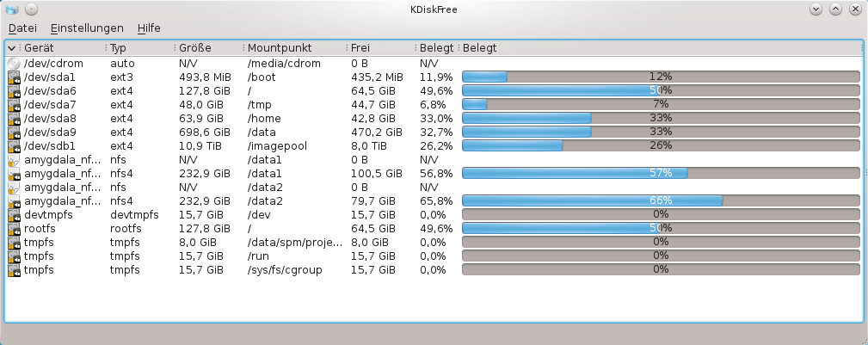The height and width of the screenshot is (345, 868).
Task: Select the /dev/sda8 /home row
Action: (x=434, y=119)
